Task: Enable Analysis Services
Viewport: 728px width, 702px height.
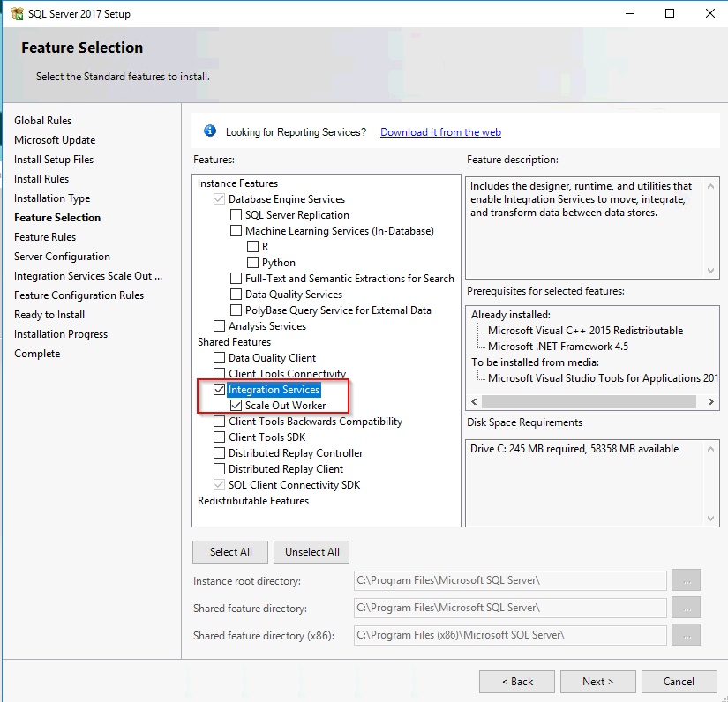Action: coord(219,325)
